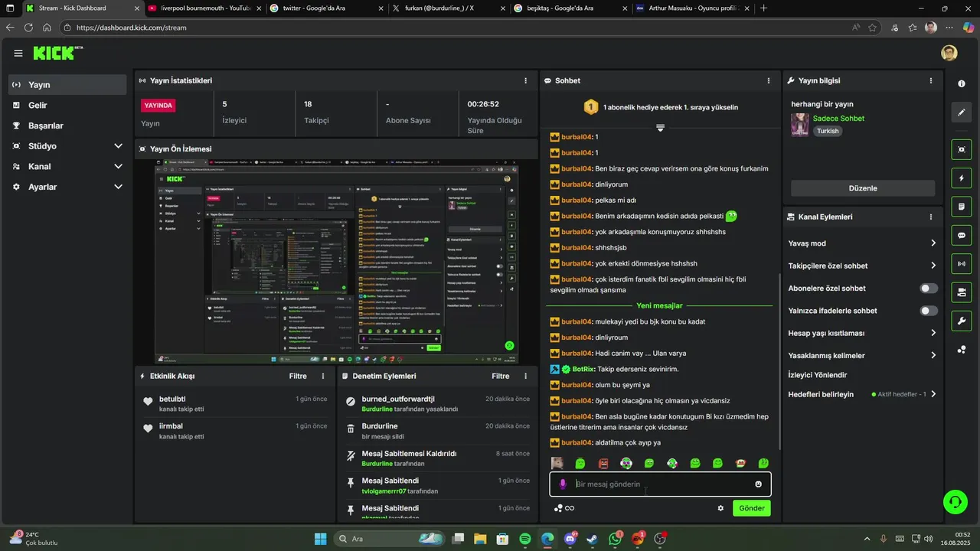Open Spotify from the taskbar
The image size is (980, 551).
click(x=525, y=539)
